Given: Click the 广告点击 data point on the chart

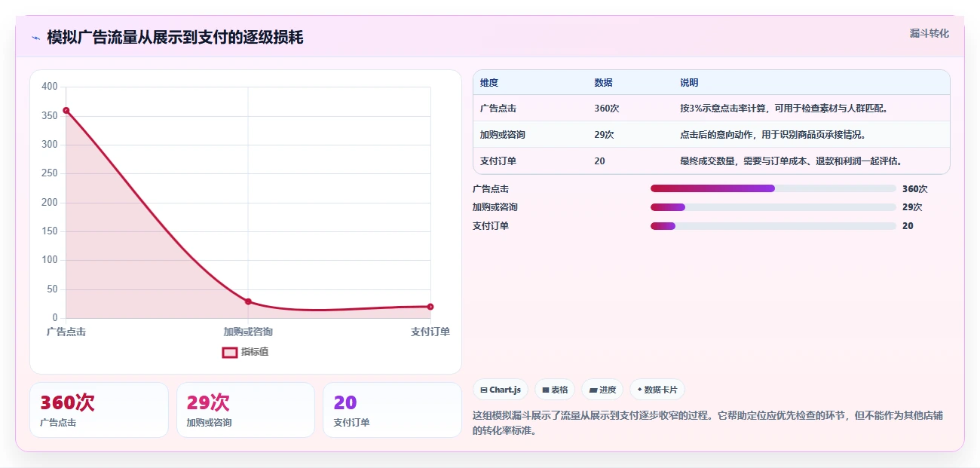Looking at the screenshot, I should (66, 111).
